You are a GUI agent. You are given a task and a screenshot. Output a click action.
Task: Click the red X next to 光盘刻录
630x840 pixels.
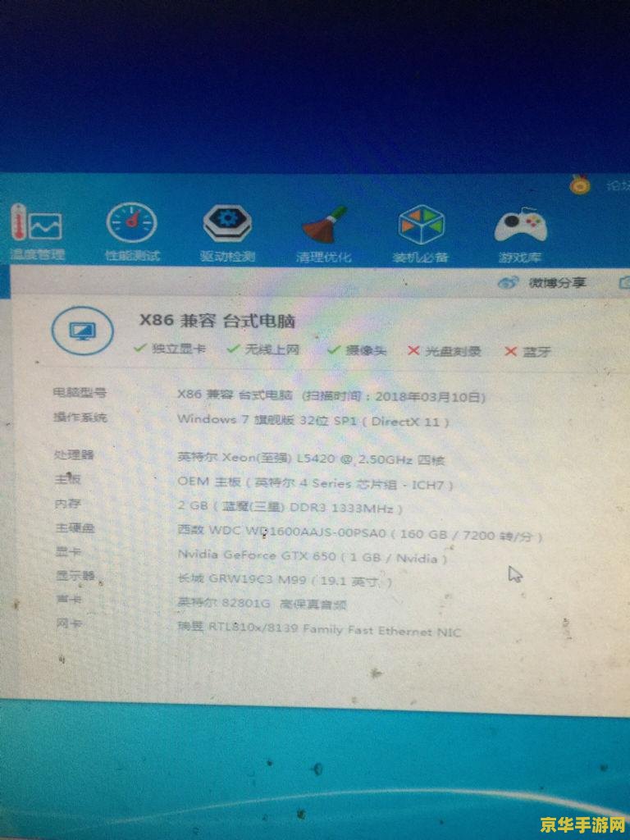pyautogui.click(x=413, y=350)
